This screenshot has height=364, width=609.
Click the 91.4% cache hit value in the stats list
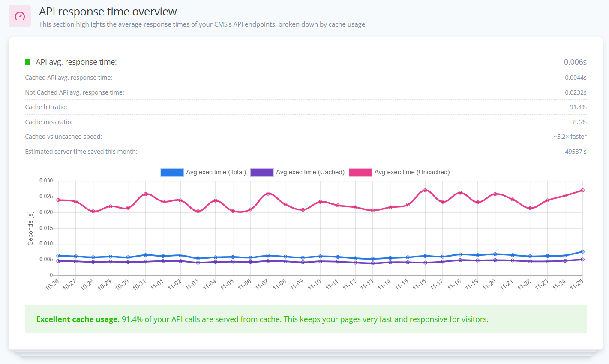[x=578, y=107]
